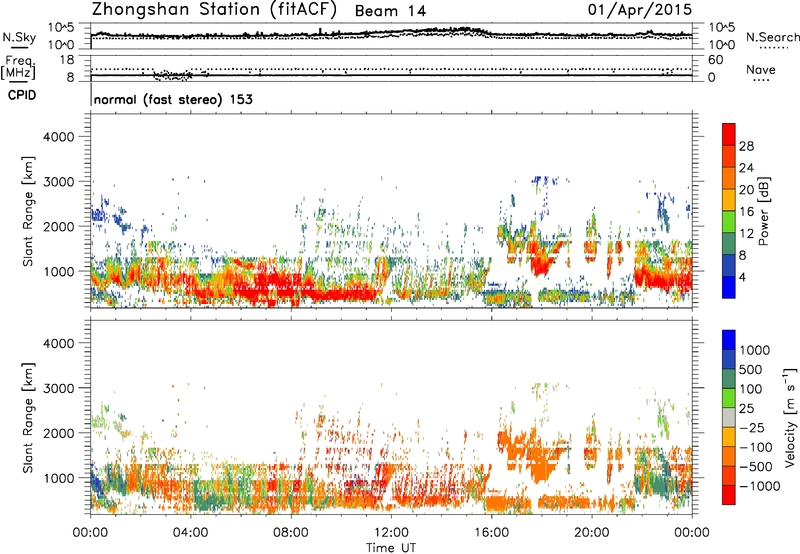Select the "12:00" time tick label
This screenshot has height=554, width=800.
point(391,533)
